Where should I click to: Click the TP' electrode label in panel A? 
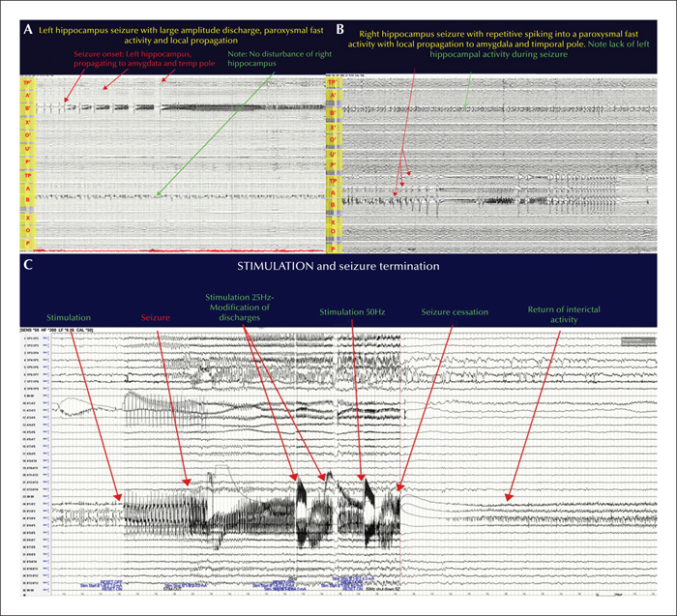pyautogui.click(x=27, y=83)
